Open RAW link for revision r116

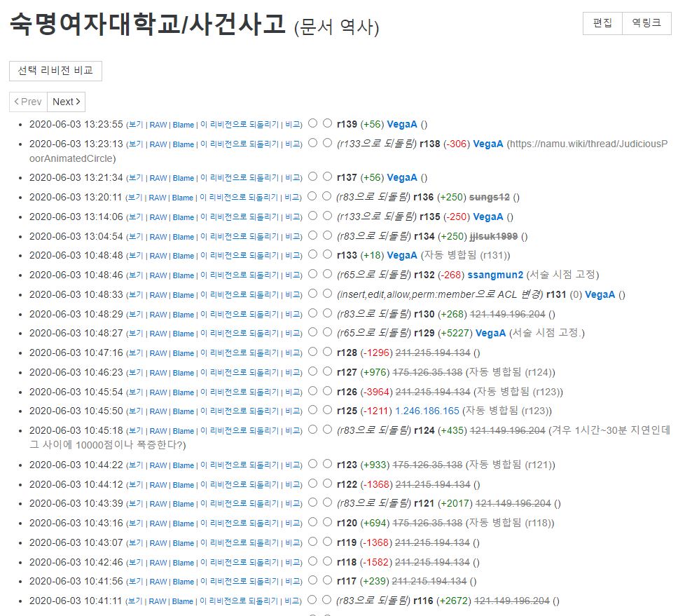(158, 601)
